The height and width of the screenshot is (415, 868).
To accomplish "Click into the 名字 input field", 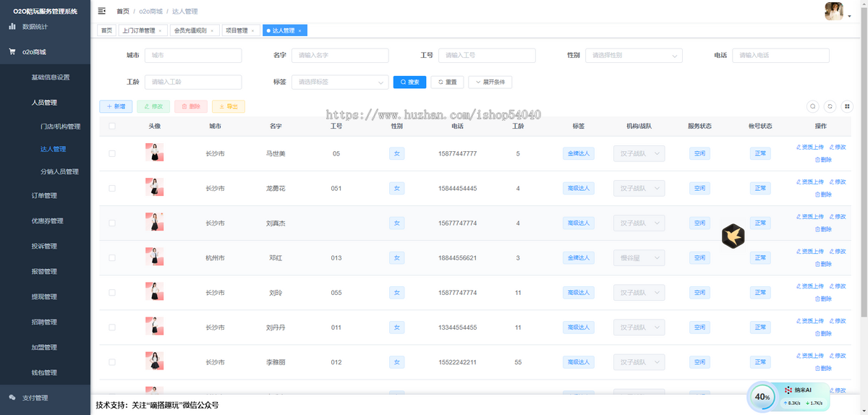I will pyautogui.click(x=341, y=56).
